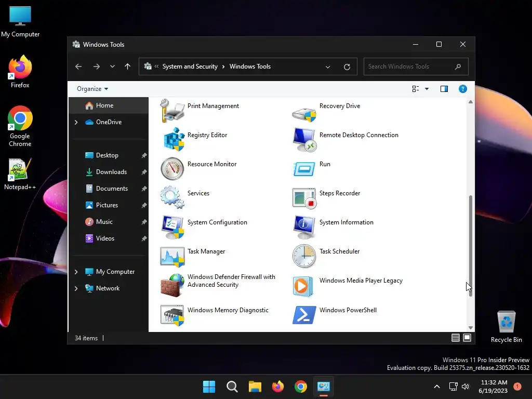The height and width of the screenshot is (399, 532).
Task: Open the Recovery Drive icon
Action: point(304,114)
